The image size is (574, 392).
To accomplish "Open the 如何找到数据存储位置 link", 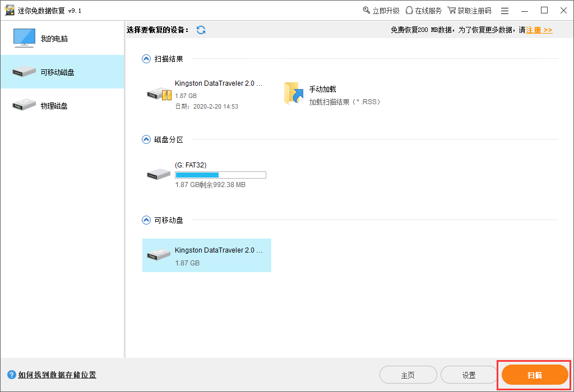I will coord(57,375).
